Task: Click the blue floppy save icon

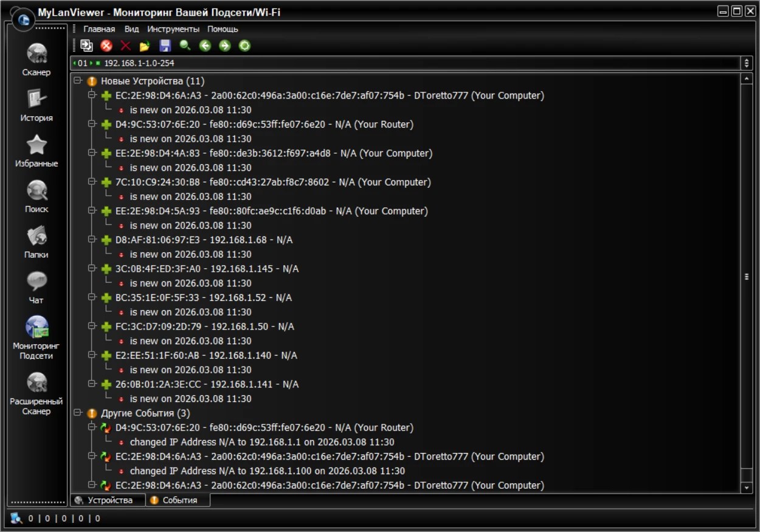Action: (x=165, y=46)
